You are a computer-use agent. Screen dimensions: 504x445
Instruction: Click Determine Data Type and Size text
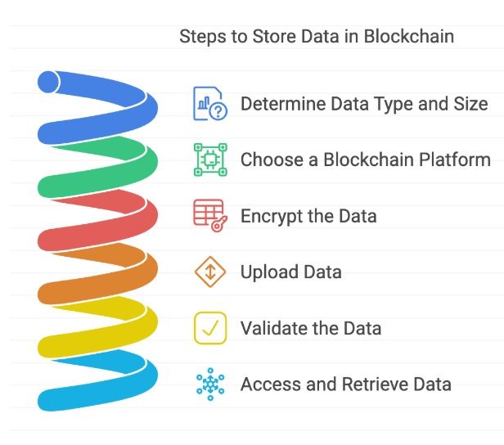point(364,104)
